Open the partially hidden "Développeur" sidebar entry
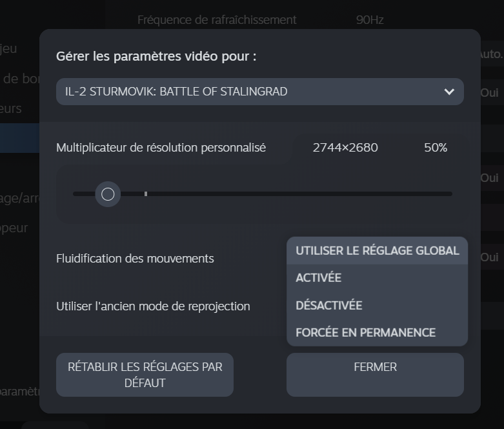Image resolution: width=504 pixels, height=429 pixels. click(14, 228)
